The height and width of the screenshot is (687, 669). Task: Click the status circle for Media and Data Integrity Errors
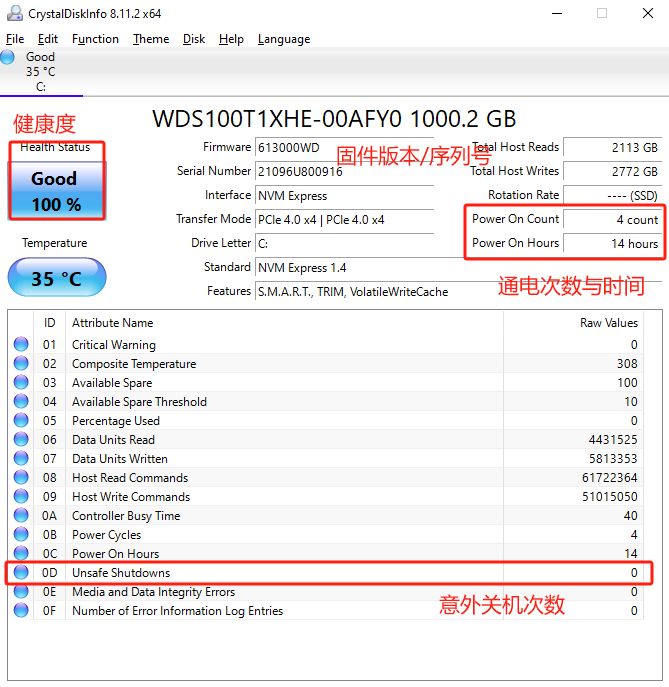coord(21,591)
